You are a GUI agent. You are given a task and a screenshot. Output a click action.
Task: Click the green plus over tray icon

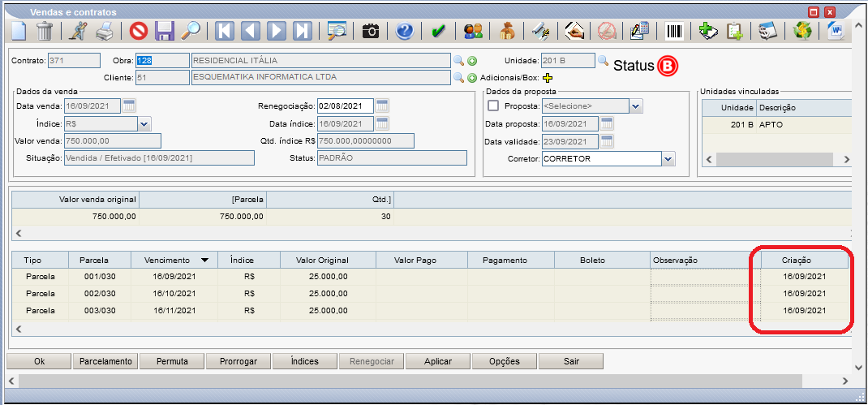click(708, 31)
